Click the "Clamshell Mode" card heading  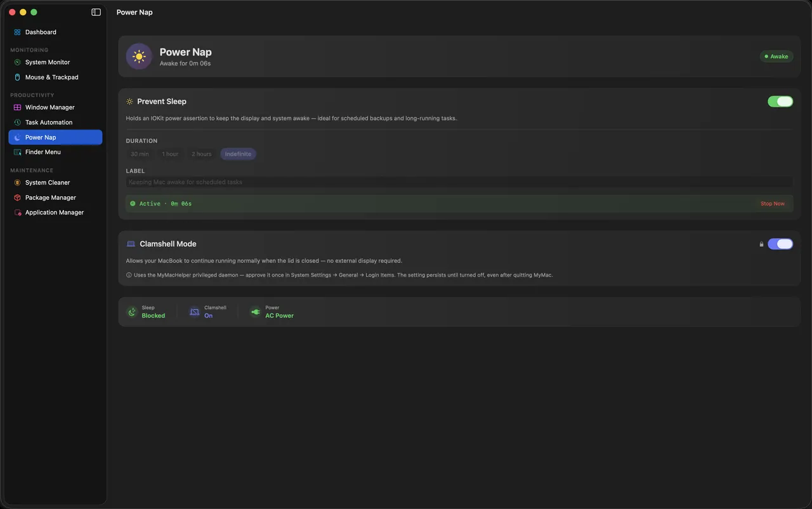coord(168,244)
